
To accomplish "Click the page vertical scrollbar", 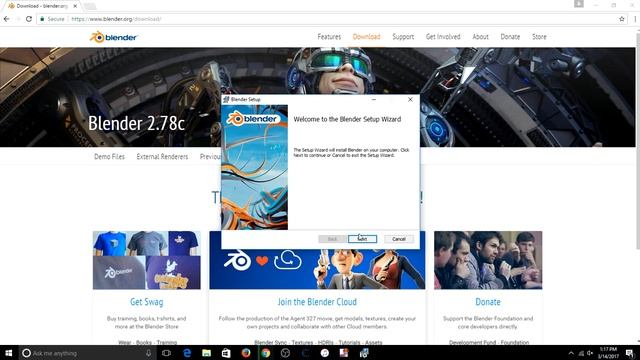I will tap(638, 141).
